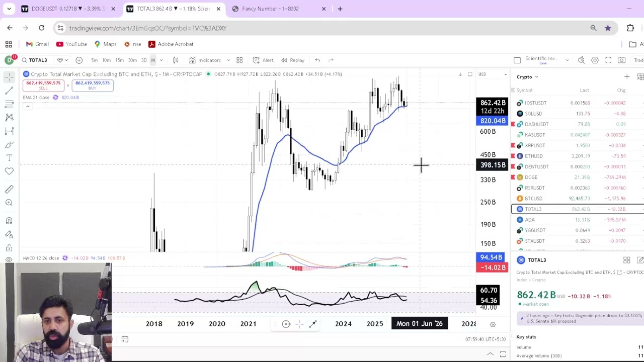Select ETHUSD in the watchlist
Image resolution: width=644 pixels, height=362 pixels.
click(x=578, y=156)
